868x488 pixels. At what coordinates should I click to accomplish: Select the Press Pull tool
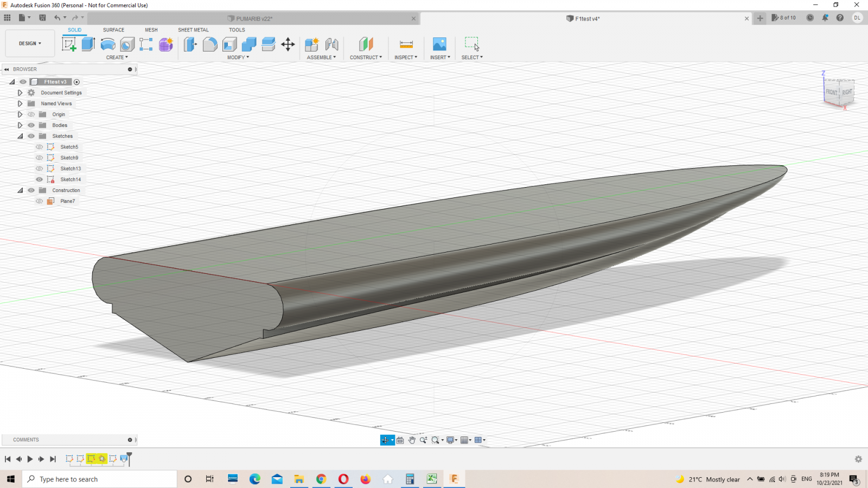click(x=190, y=44)
